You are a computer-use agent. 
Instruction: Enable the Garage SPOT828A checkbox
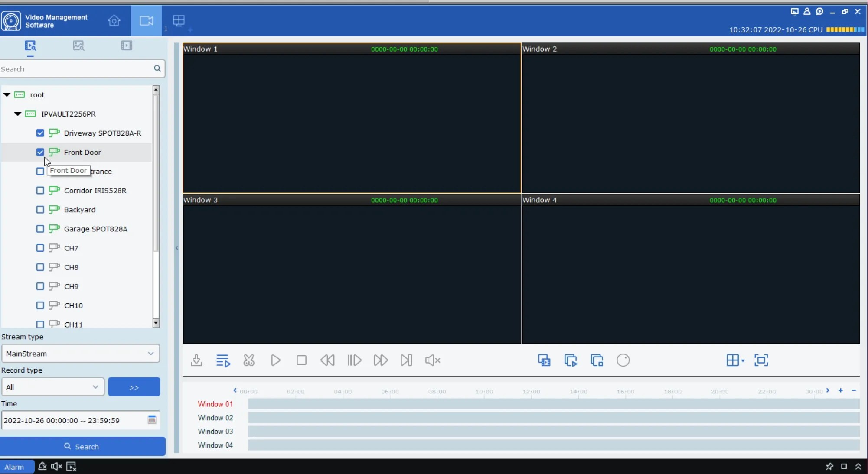tap(40, 229)
